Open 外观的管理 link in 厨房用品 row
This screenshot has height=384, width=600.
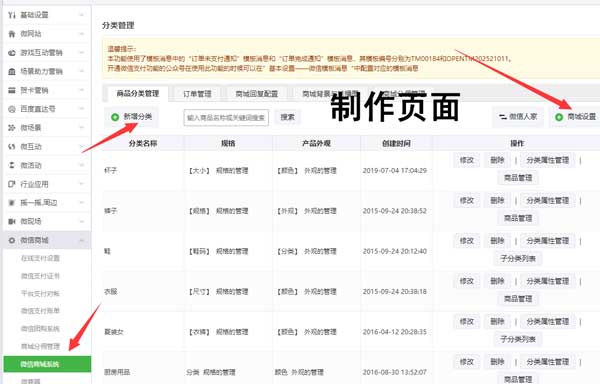point(307,372)
